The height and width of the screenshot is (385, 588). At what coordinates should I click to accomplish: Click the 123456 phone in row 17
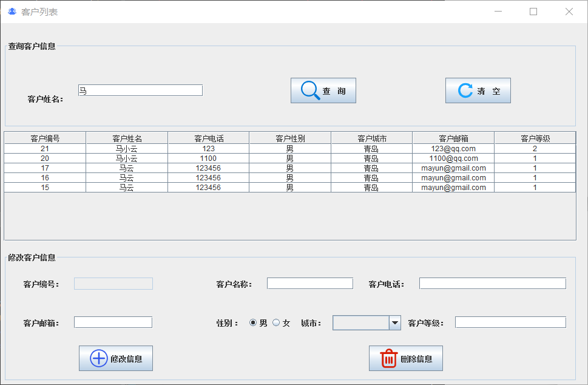pyautogui.click(x=209, y=168)
